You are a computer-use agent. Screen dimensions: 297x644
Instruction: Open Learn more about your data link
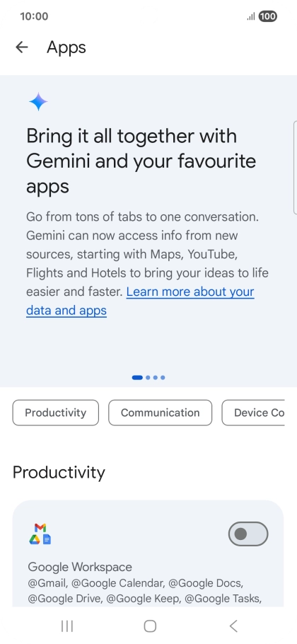(x=140, y=301)
